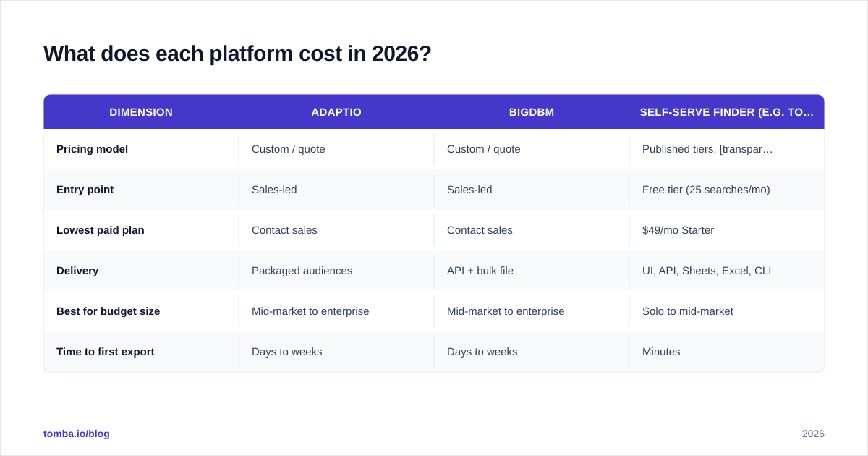Click the 'Time to first export' row label
Image resolution: width=868 pixels, height=456 pixels.
[106, 352]
